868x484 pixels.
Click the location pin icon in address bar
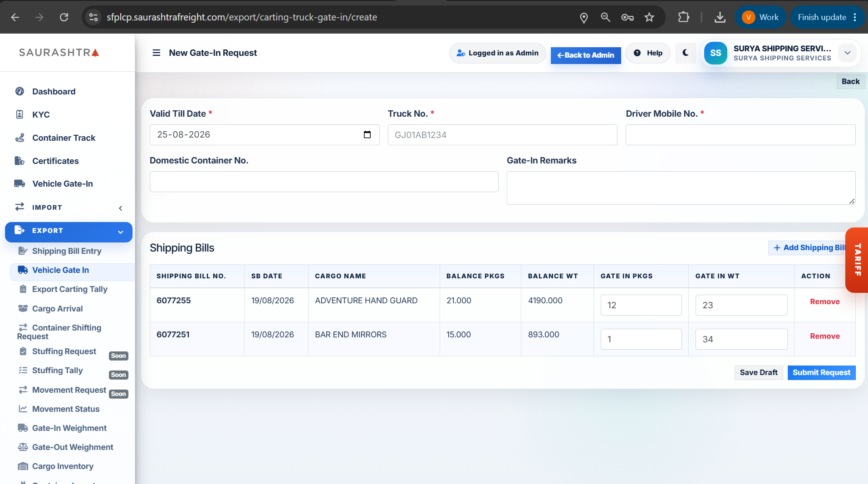(584, 17)
